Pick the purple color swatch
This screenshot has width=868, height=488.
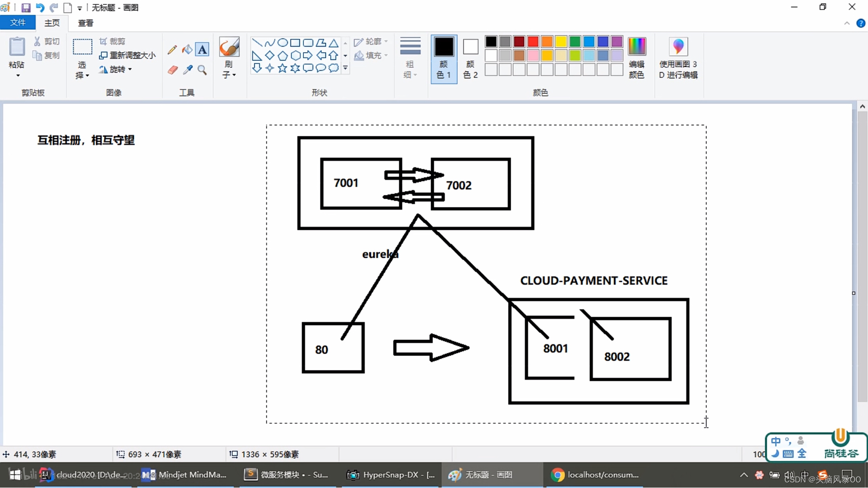click(x=617, y=41)
